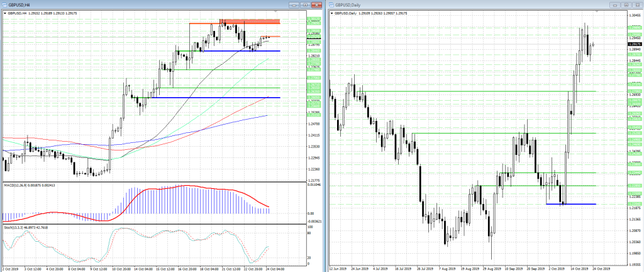
Task: Click the GBPUSD,Daily window chart icon
Action: pyautogui.click(x=331, y=4)
